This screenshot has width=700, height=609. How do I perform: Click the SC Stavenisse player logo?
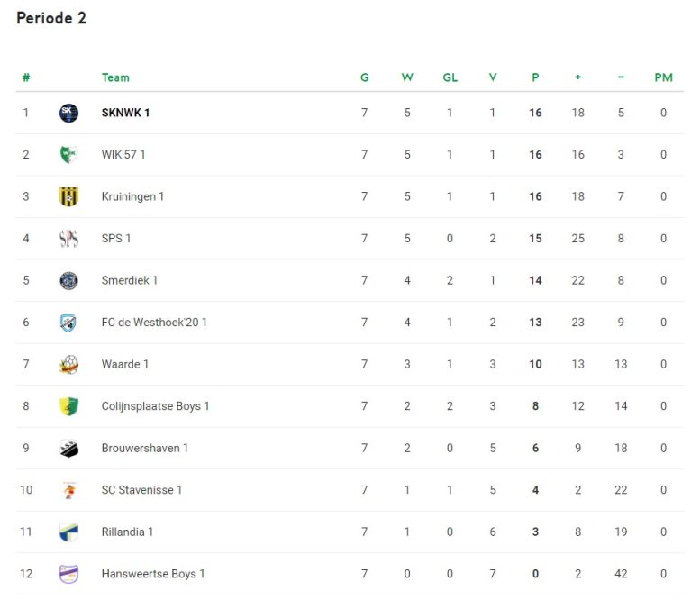68,490
